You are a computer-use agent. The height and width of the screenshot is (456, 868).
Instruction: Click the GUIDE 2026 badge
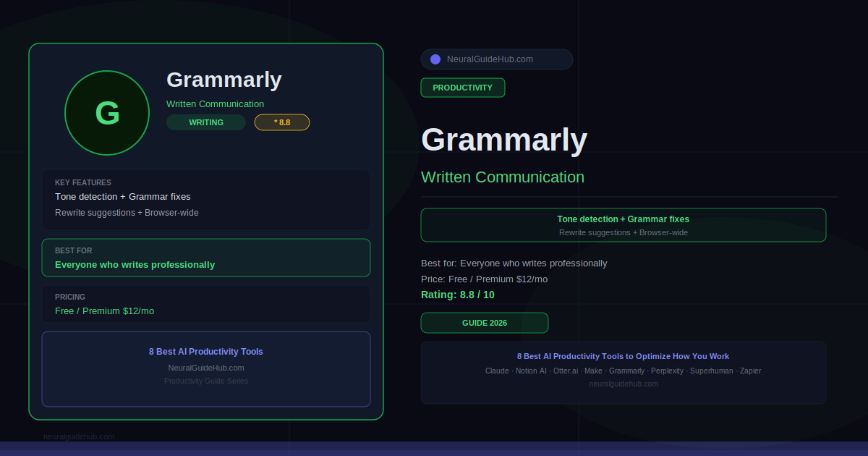coord(485,323)
